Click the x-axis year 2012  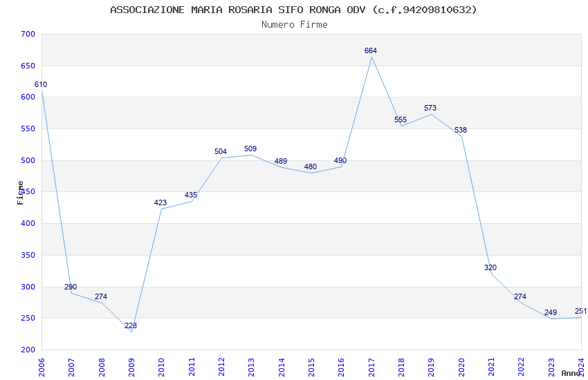tap(221, 367)
